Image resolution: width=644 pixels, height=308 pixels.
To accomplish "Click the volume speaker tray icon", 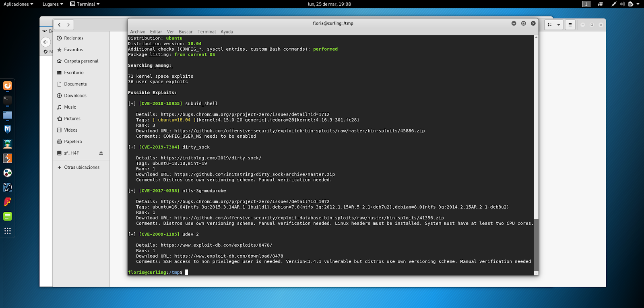I will 622,4.
